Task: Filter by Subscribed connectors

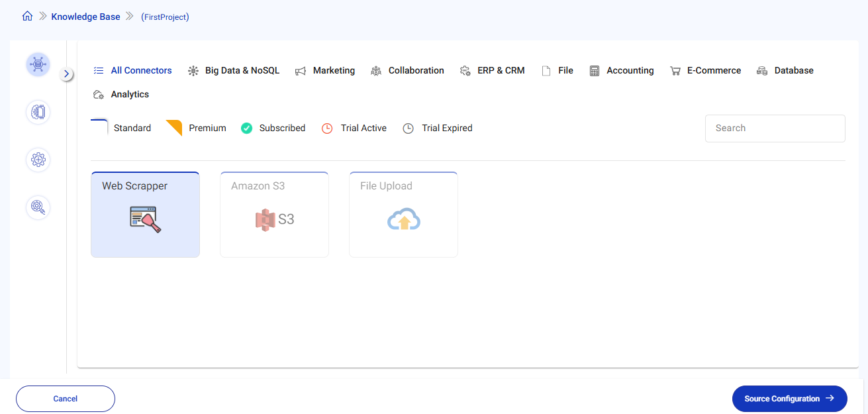Action: [x=273, y=128]
